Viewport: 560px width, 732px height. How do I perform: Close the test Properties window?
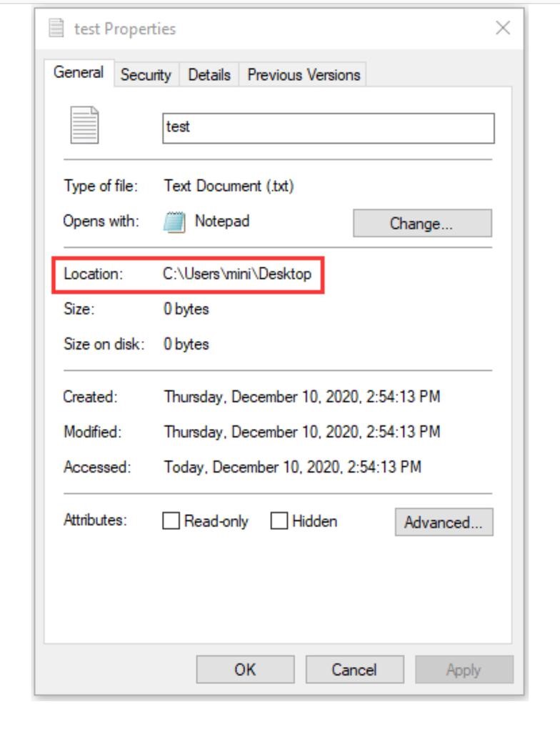(x=503, y=28)
